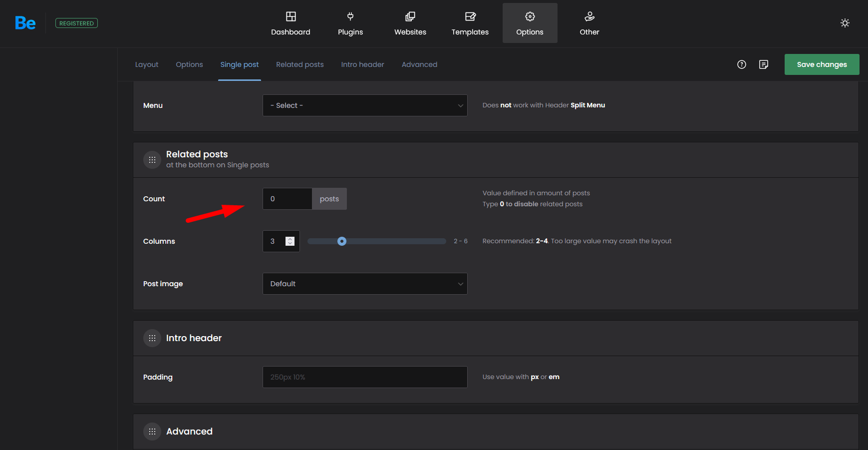Click the Count posts input field

tap(288, 199)
